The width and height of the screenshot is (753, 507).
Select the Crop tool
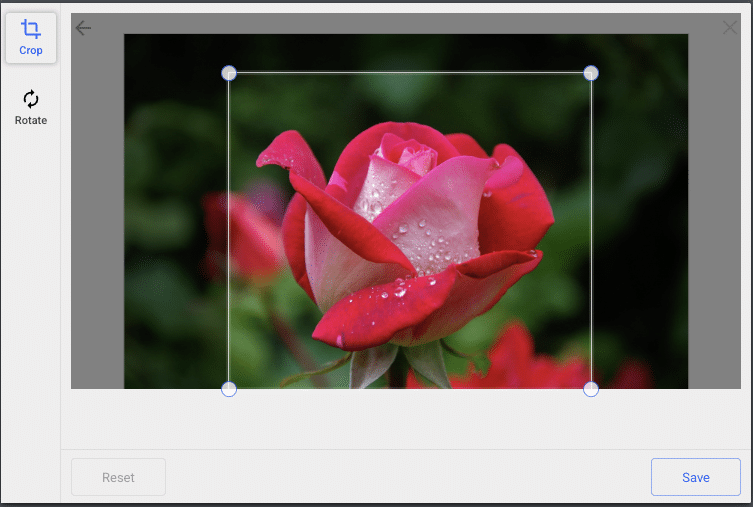tap(31, 38)
